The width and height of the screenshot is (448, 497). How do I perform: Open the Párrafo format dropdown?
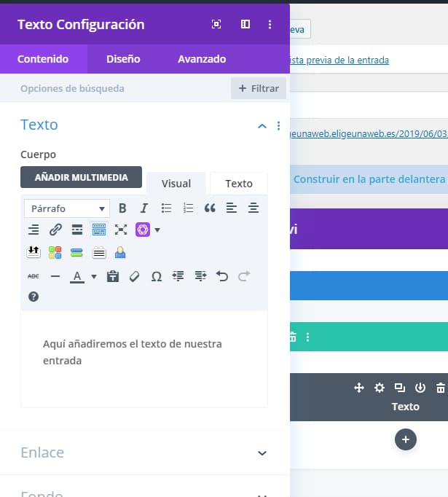click(67, 208)
